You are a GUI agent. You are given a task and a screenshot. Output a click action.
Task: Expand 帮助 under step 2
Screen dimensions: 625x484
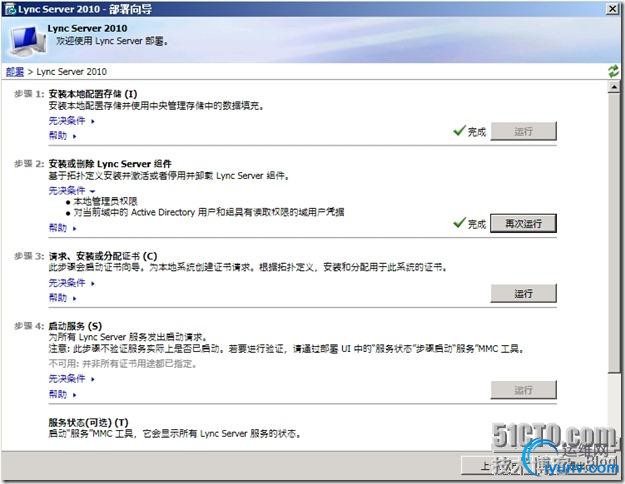62,228
